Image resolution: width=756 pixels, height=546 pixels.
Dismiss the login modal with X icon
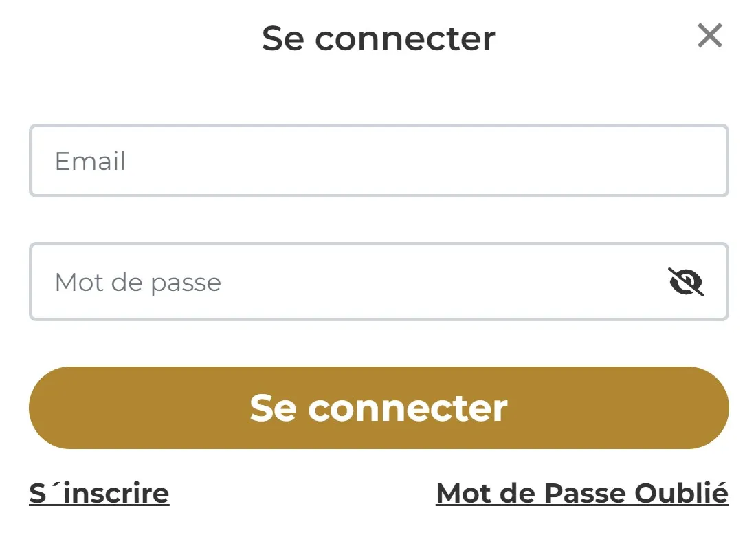[x=709, y=36]
